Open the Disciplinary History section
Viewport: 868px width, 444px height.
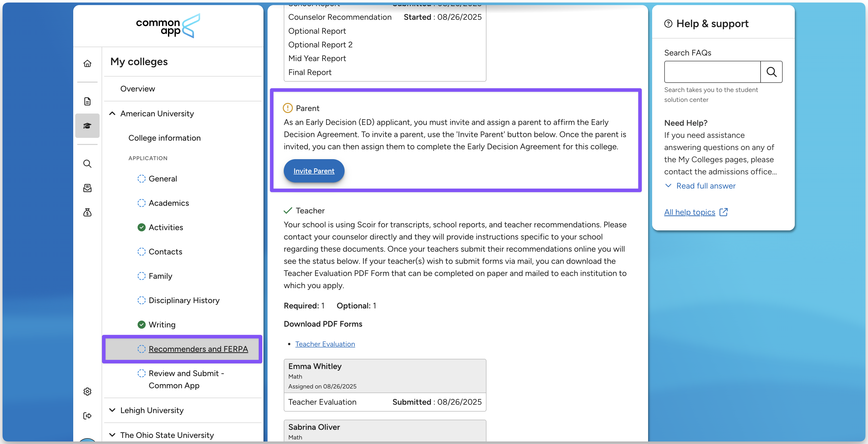click(x=184, y=300)
